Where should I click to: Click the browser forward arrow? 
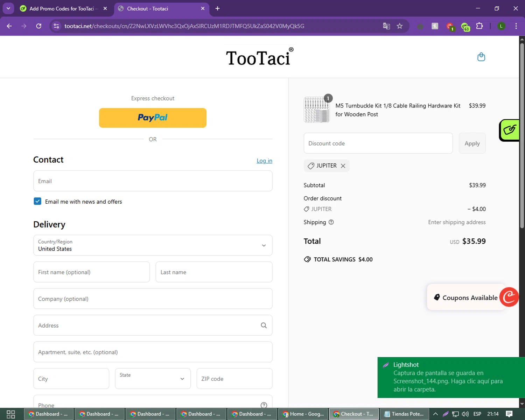[24, 26]
